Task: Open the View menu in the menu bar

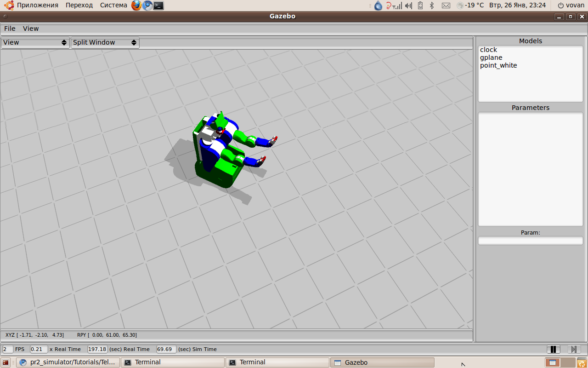Action: [x=31, y=29]
